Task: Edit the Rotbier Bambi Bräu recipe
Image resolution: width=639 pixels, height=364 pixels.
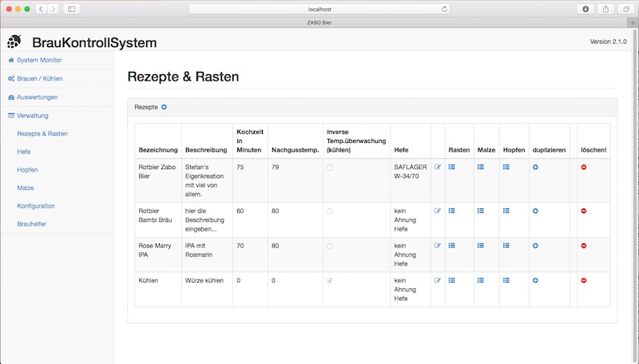Action: pos(438,211)
